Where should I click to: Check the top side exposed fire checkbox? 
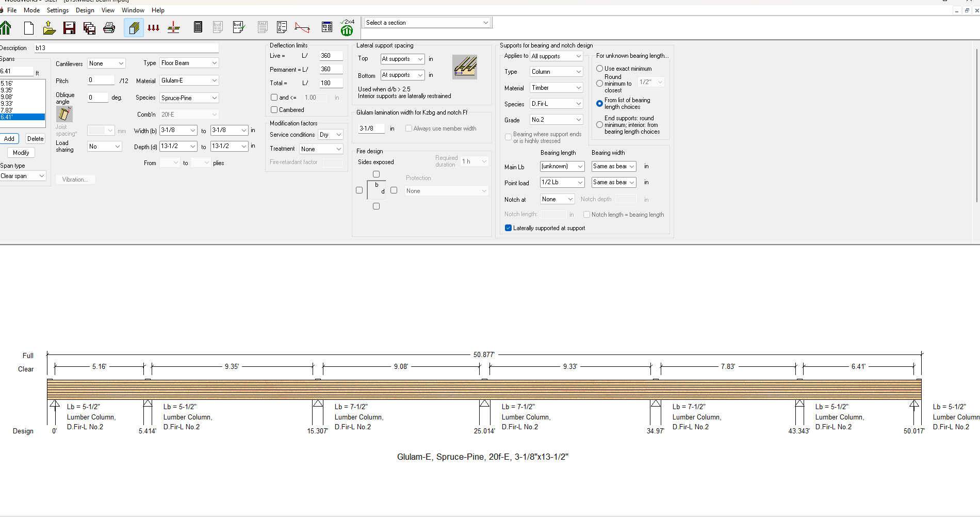pos(376,174)
